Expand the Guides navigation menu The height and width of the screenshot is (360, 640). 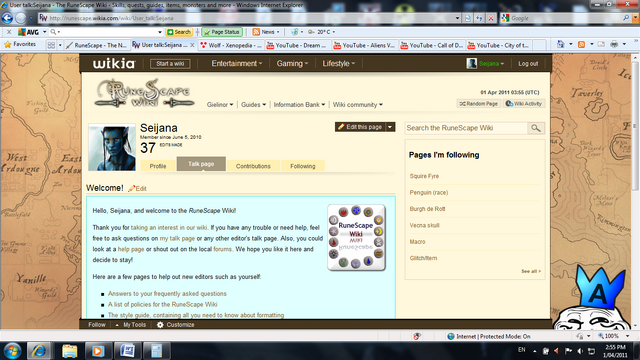pos(253,104)
